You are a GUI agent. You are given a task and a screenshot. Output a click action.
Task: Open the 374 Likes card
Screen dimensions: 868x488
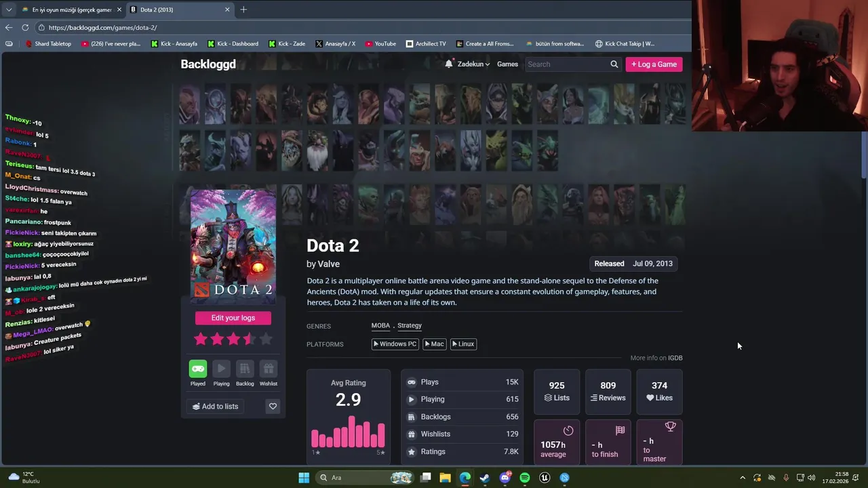tap(659, 392)
